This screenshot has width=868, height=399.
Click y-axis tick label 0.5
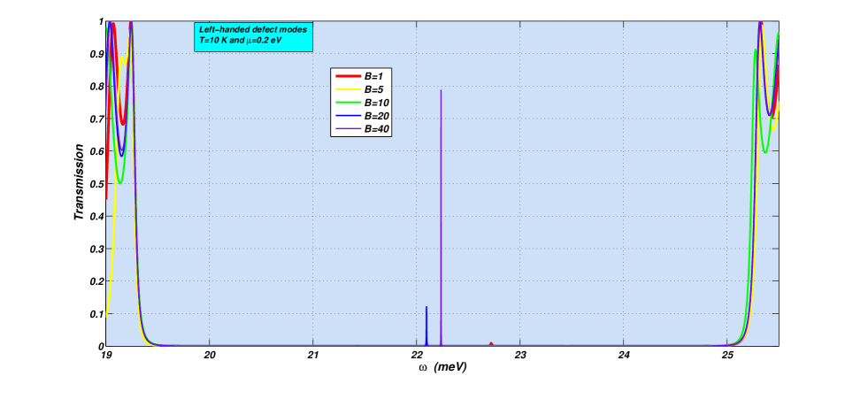click(x=96, y=184)
